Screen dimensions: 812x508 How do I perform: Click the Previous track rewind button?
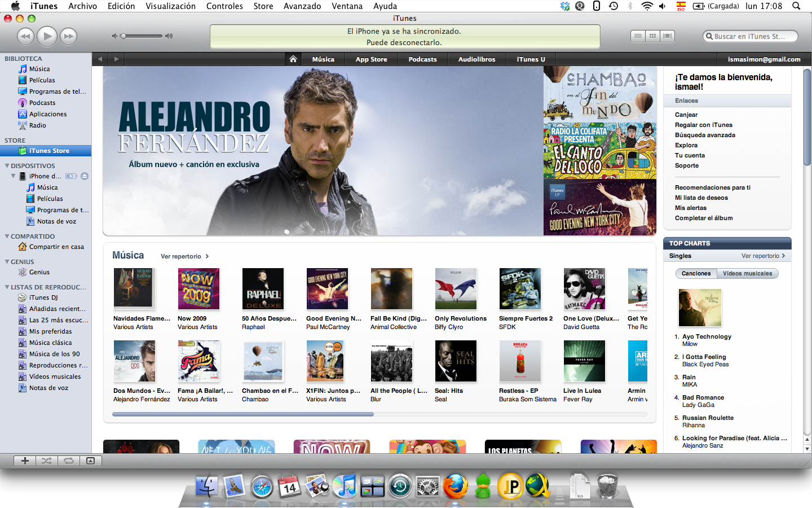(25, 37)
